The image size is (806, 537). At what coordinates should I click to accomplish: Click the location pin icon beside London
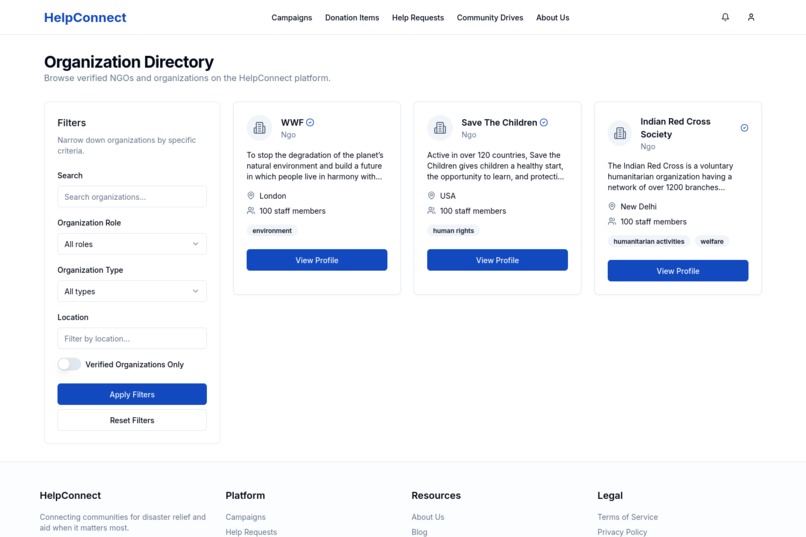(251, 196)
